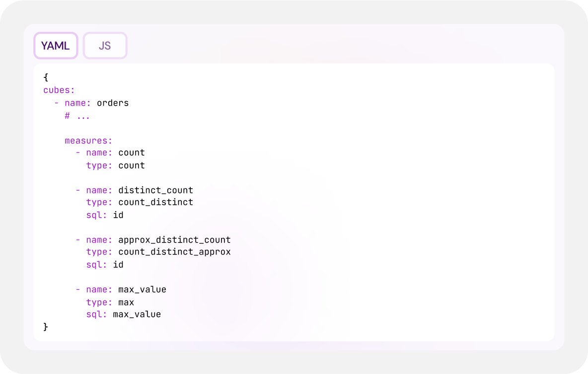Click the 'type: count' line's value
The height and width of the screenshot is (374, 588).
(132, 165)
